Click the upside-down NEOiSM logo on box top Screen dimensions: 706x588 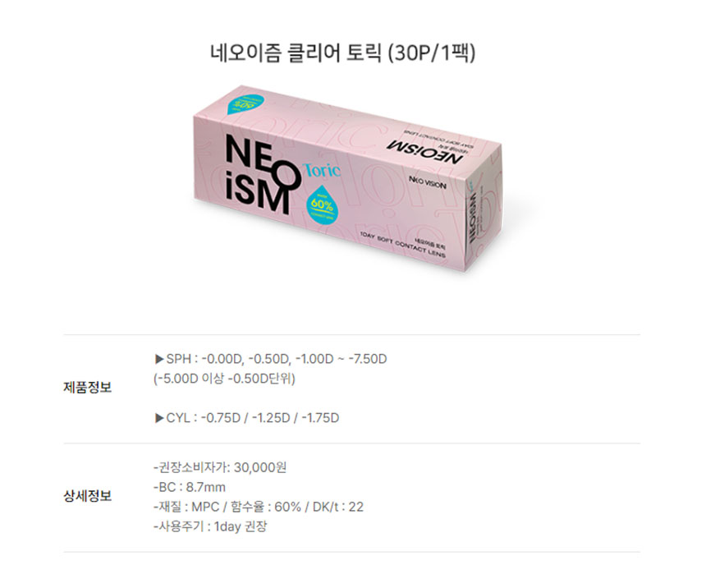425,152
